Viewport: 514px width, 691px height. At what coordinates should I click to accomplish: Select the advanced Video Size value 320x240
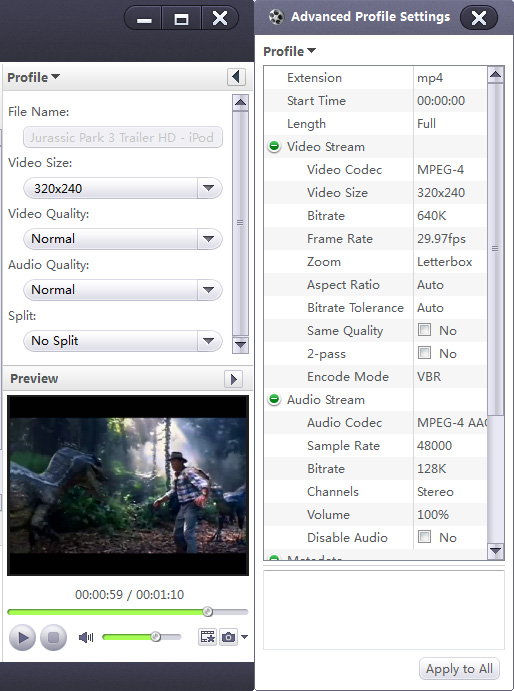(x=441, y=193)
